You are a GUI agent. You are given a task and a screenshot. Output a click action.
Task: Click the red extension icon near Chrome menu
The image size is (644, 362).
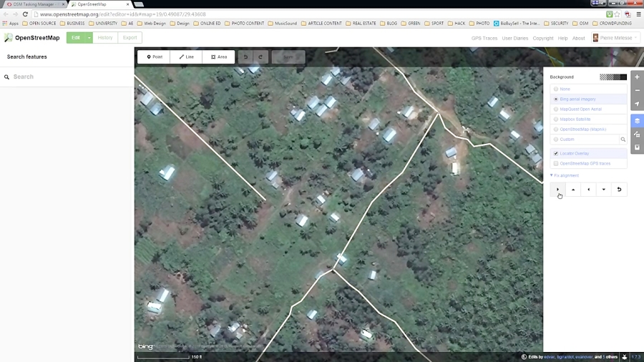point(628,14)
